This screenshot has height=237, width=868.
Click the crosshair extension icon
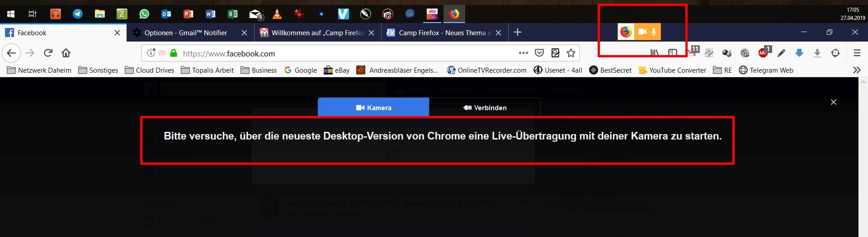835,53
